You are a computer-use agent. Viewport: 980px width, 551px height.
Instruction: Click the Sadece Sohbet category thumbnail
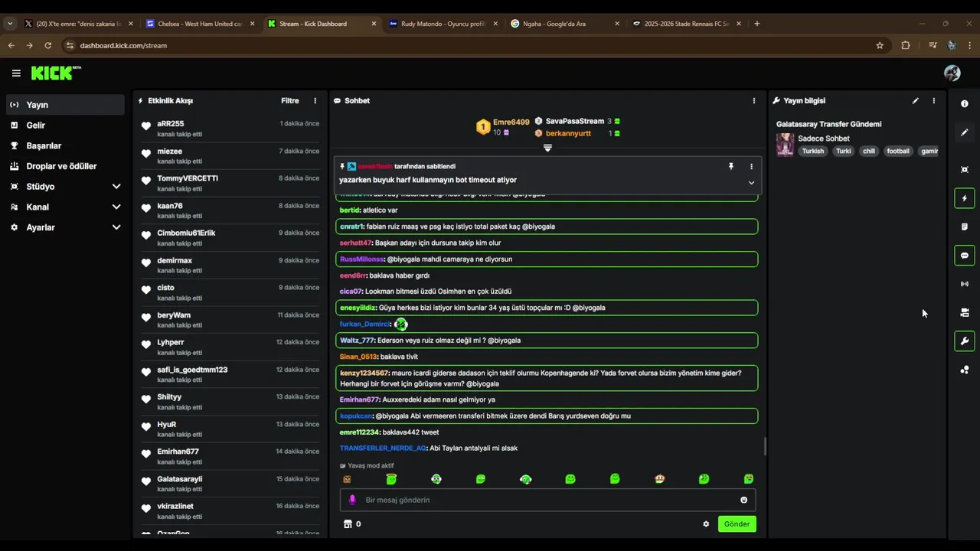click(785, 145)
